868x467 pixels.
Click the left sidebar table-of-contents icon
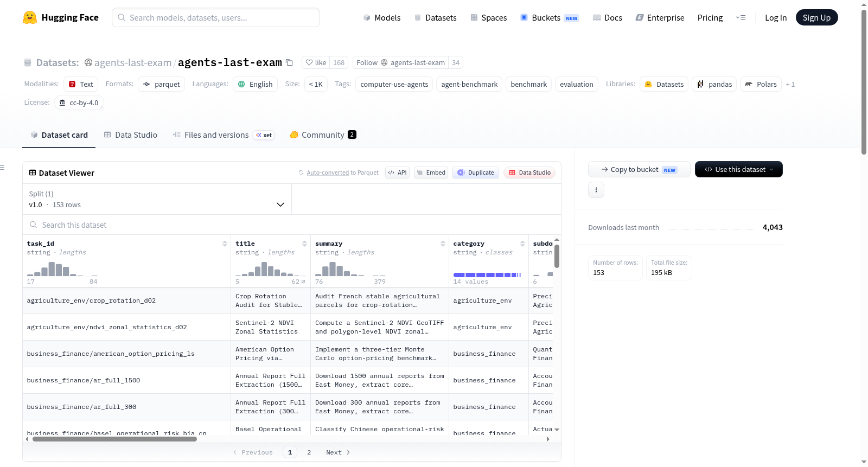point(2,168)
